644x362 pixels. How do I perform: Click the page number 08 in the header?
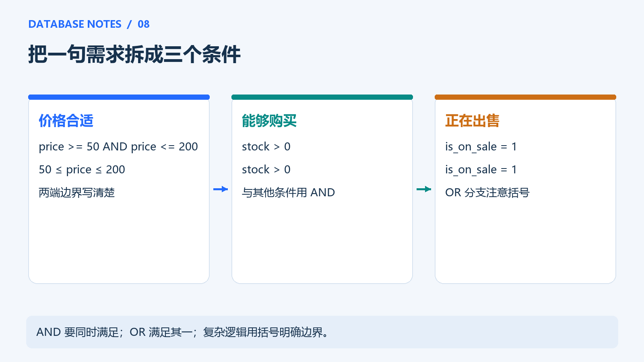(x=144, y=24)
